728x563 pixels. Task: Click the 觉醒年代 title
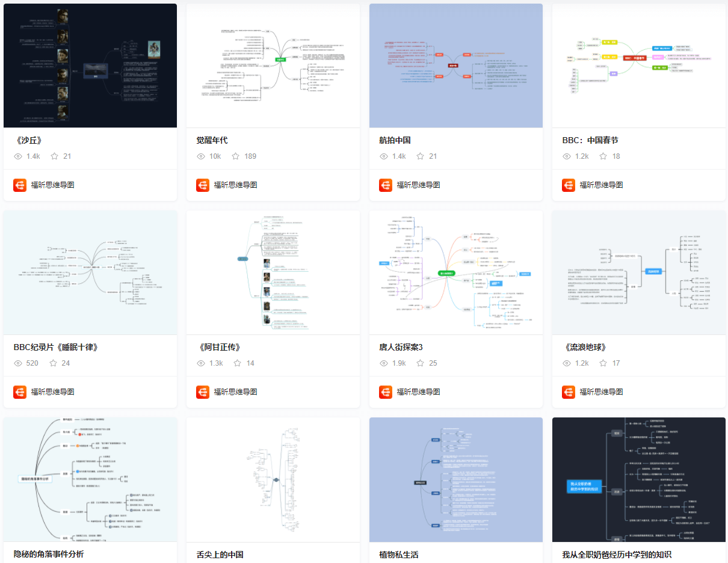[x=212, y=140]
